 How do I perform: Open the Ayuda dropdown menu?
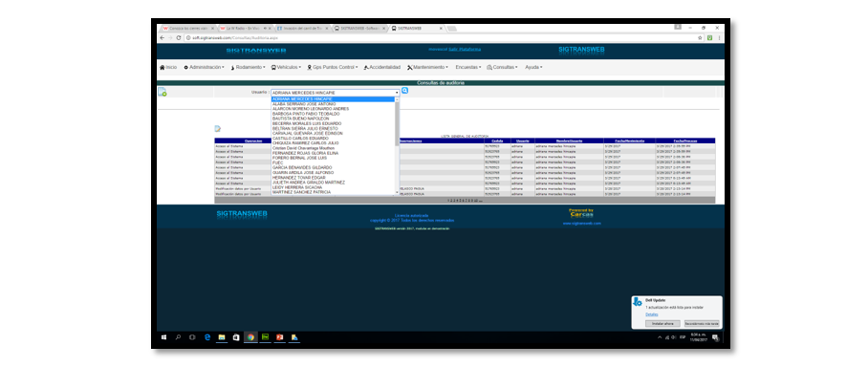(x=533, y=68)
